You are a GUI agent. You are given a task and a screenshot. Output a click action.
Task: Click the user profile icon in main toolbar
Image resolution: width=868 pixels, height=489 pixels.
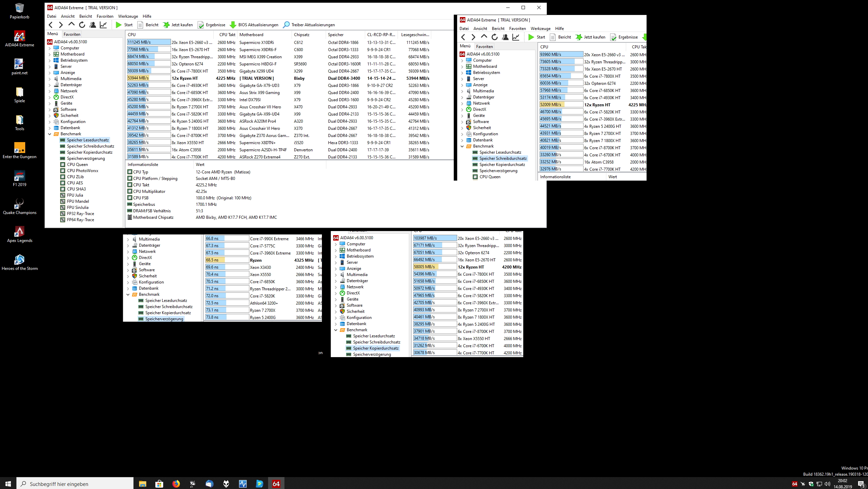click(x=93, y=25)
